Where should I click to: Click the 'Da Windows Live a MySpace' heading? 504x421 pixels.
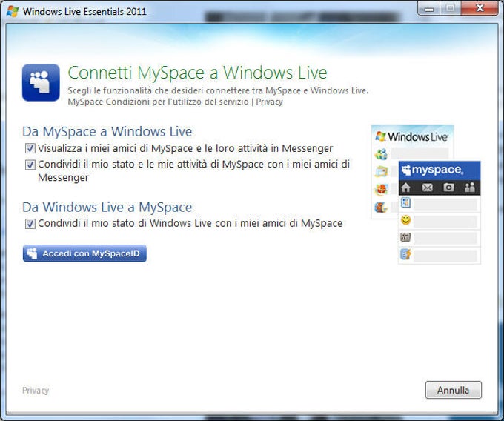click(107, 208)
